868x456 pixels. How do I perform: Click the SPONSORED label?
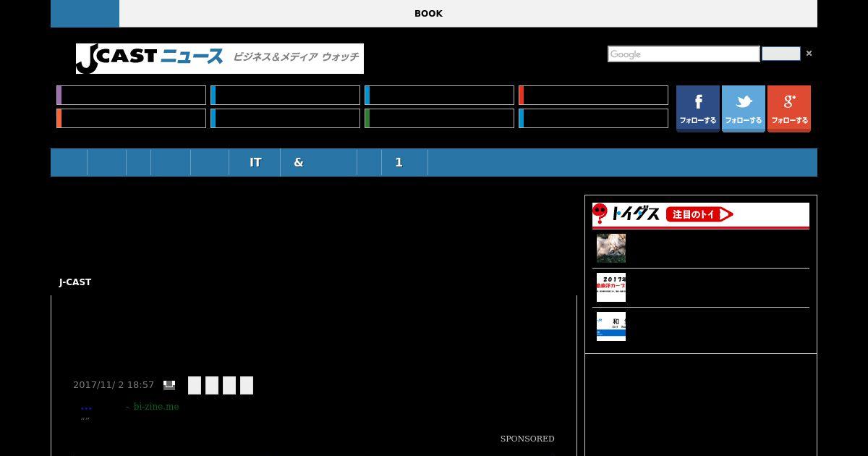click(527, 439)
